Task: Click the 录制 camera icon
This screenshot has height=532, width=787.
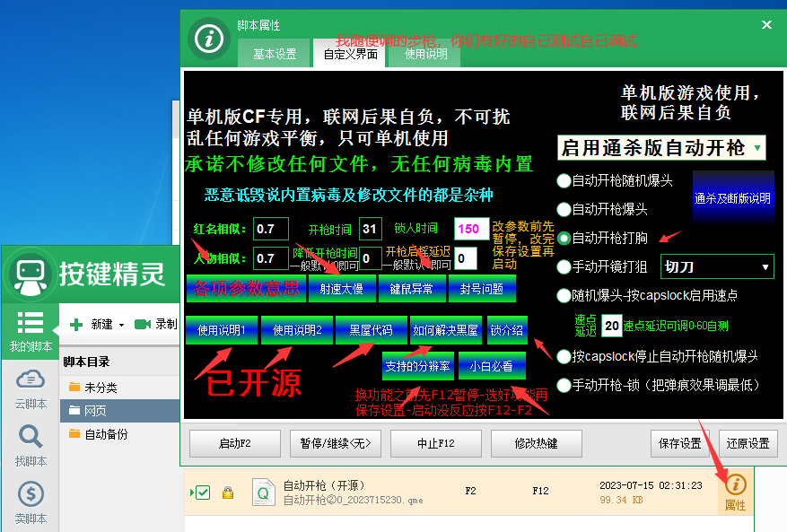Action: click(x=143, y=325)
